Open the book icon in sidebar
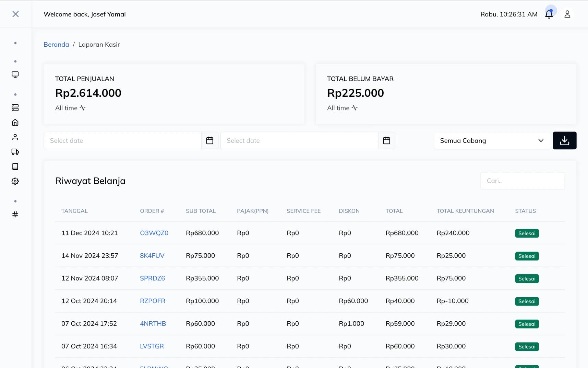Image resolution: width=588 pixels, height=368 pixels. 15,166
